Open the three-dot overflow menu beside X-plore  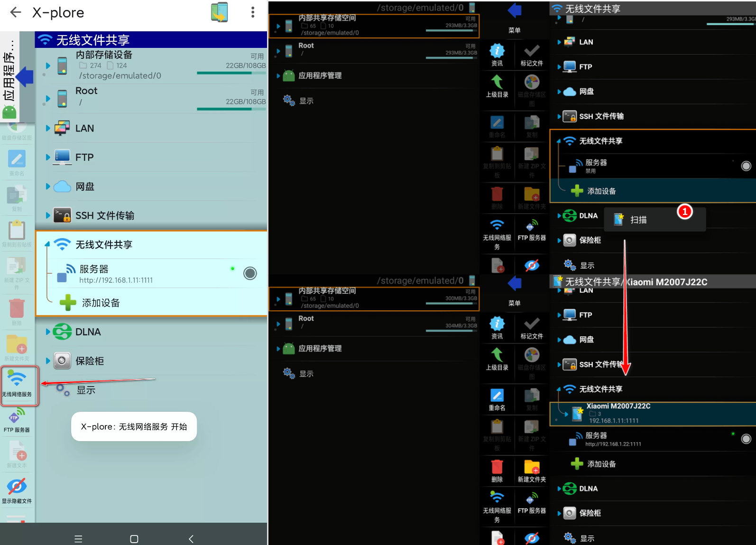point(253,12)
